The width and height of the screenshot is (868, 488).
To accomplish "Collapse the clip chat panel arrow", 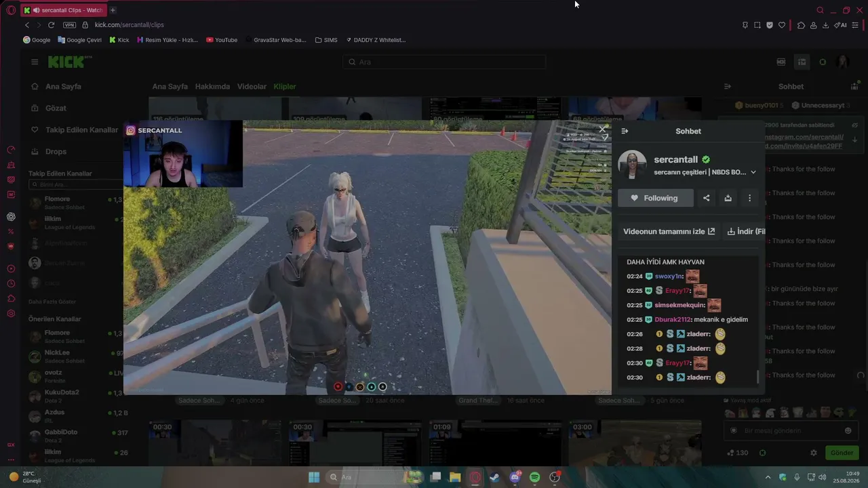I will [x=625, y=131].
